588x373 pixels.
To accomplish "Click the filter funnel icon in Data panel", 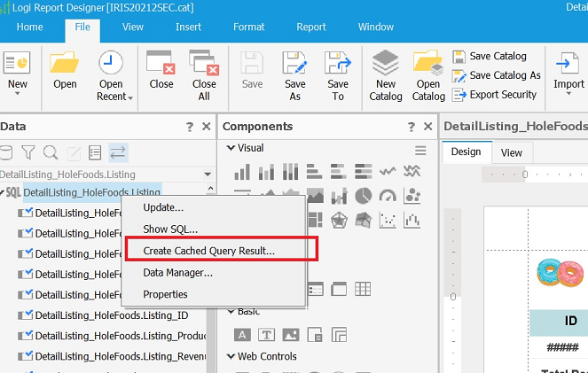I will [x=28, y=152].
